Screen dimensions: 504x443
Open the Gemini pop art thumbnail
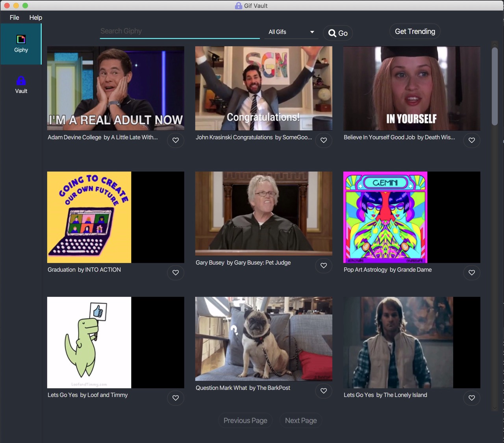coord(385,217)
